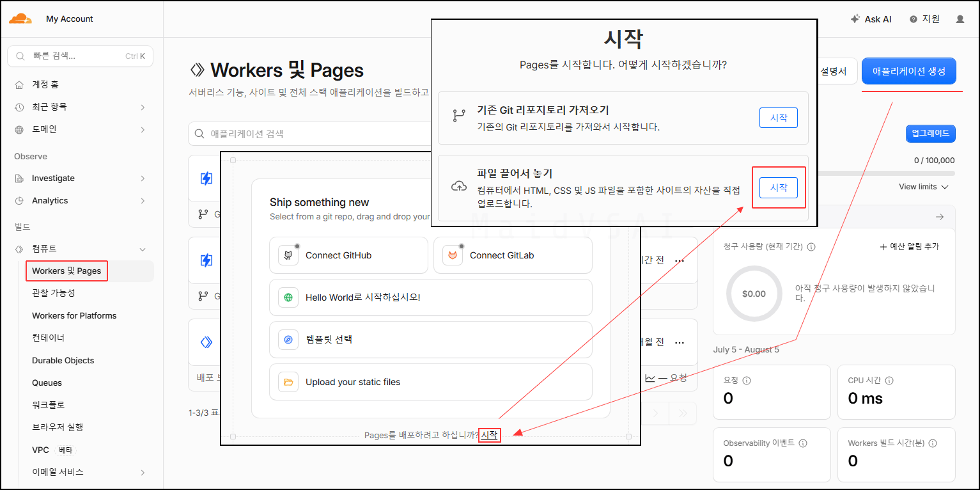Click the arrow icon above billing card
The image size is (980, 490).
(x=939, y=217)
